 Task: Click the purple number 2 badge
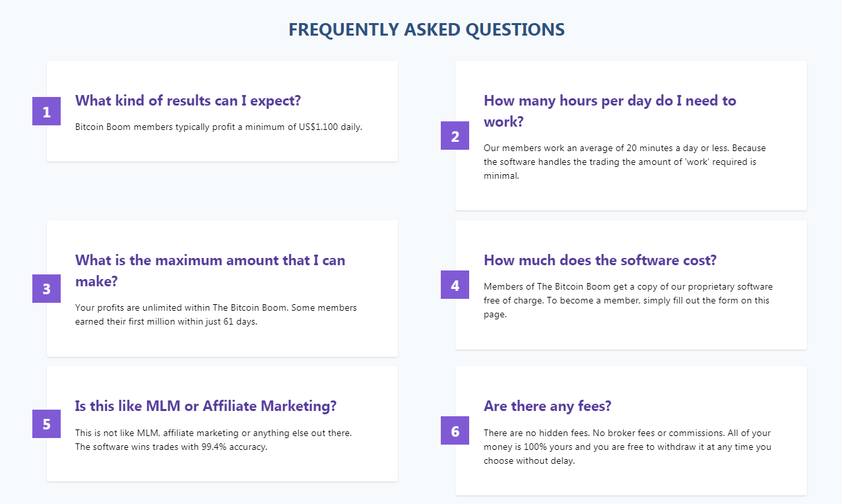pyautogui.click(x=455, y=135)
